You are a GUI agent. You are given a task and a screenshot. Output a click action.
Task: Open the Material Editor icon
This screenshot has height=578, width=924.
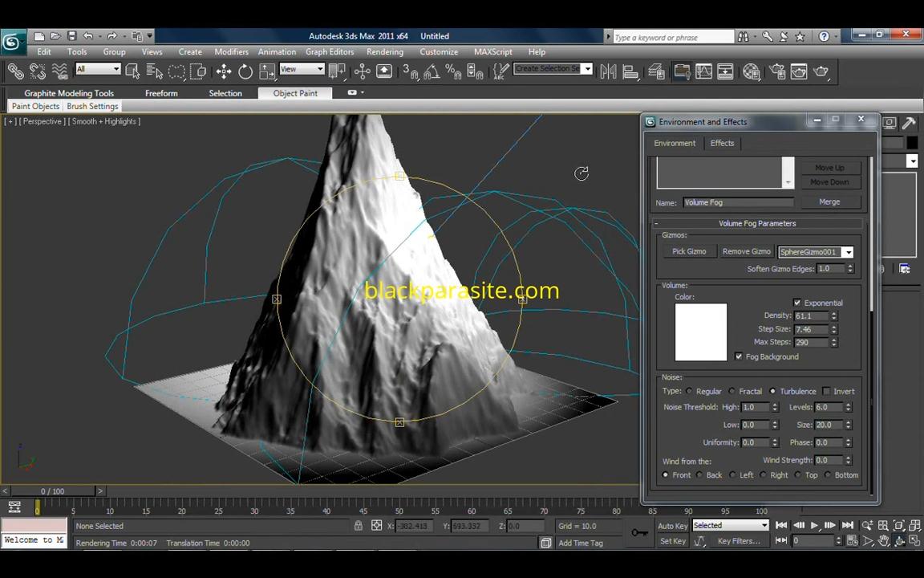tap(752, 72)
